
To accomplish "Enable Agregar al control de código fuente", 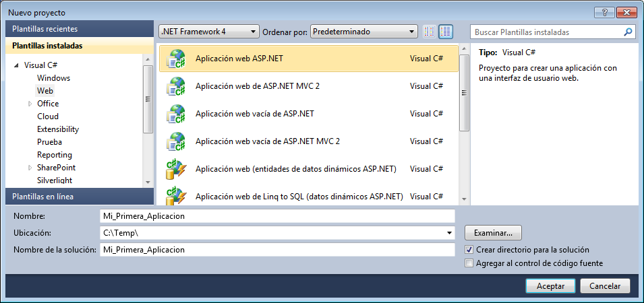I will tap(469, 263).
